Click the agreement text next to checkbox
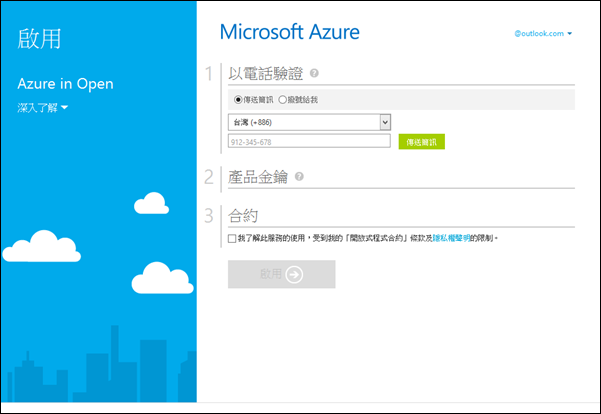 tap(330, 239)
